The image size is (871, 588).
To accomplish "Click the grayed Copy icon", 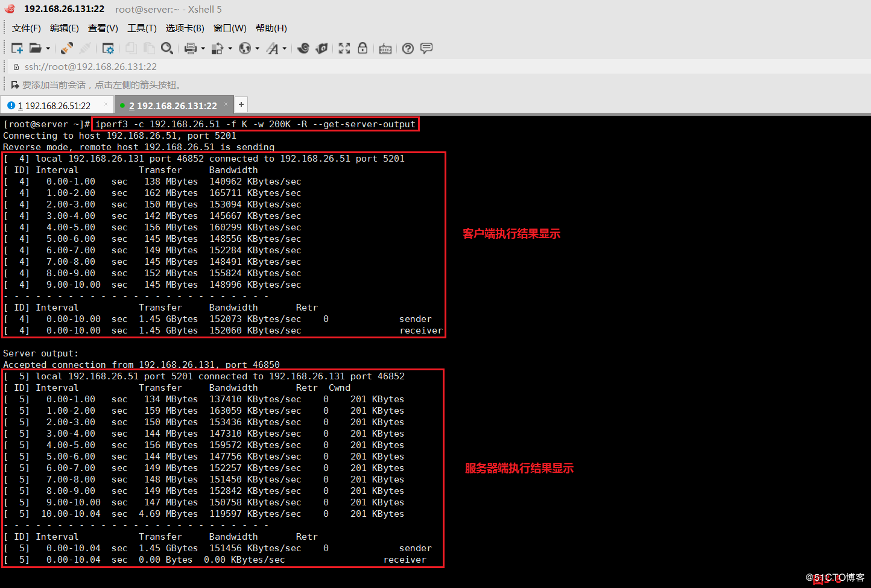I will 131,48.
